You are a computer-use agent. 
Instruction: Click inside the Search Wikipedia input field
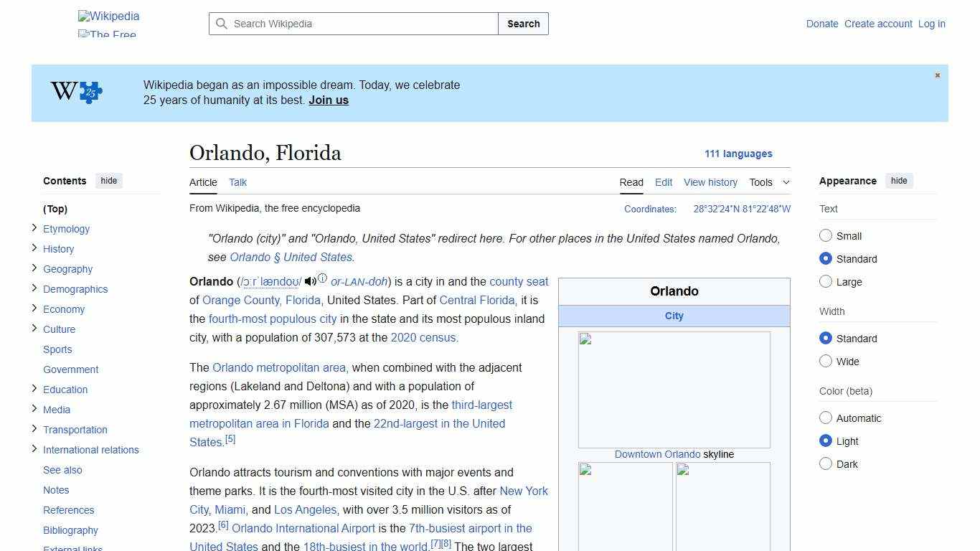pos(352,24)
